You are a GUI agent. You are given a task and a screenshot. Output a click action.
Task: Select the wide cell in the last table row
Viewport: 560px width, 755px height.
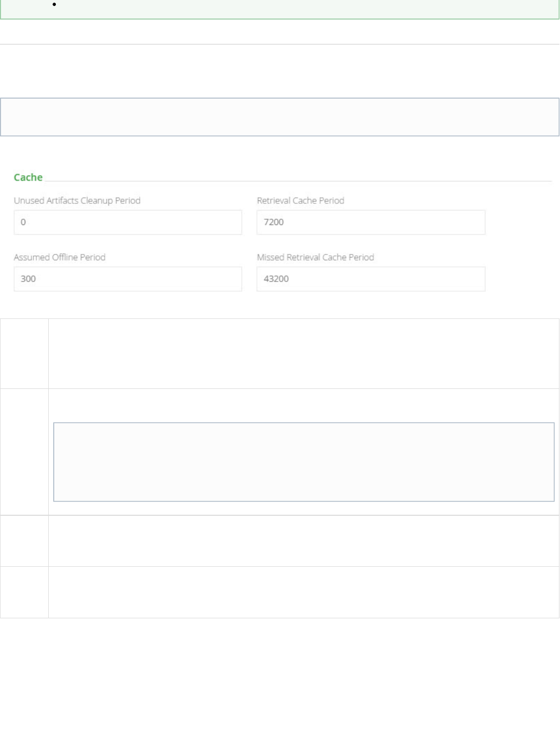(304, 592)
